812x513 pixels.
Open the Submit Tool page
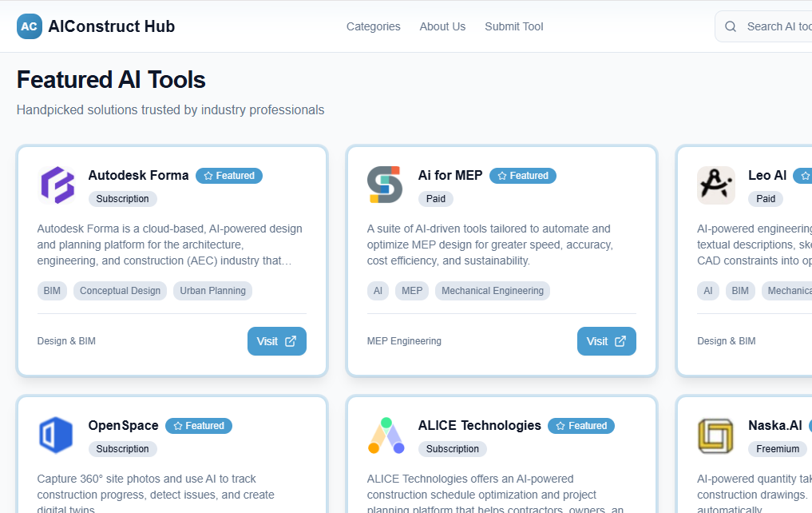click(x=513, y=26)
